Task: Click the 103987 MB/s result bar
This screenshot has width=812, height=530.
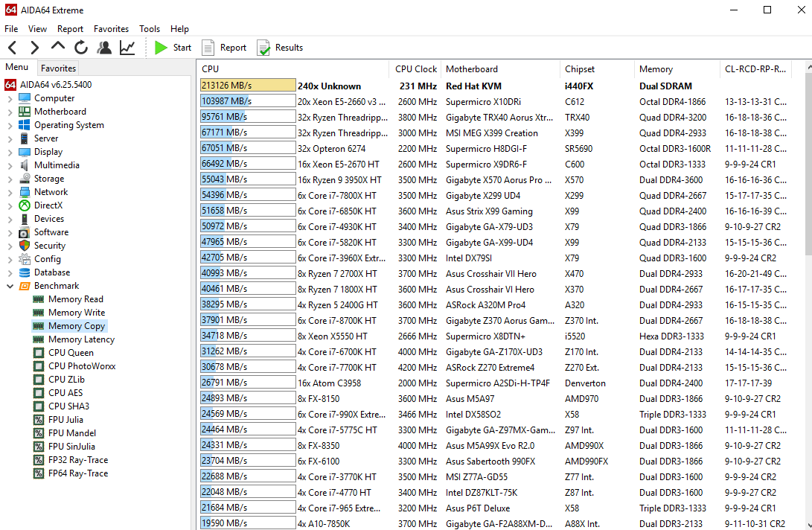Action: (x=248, y=101)
